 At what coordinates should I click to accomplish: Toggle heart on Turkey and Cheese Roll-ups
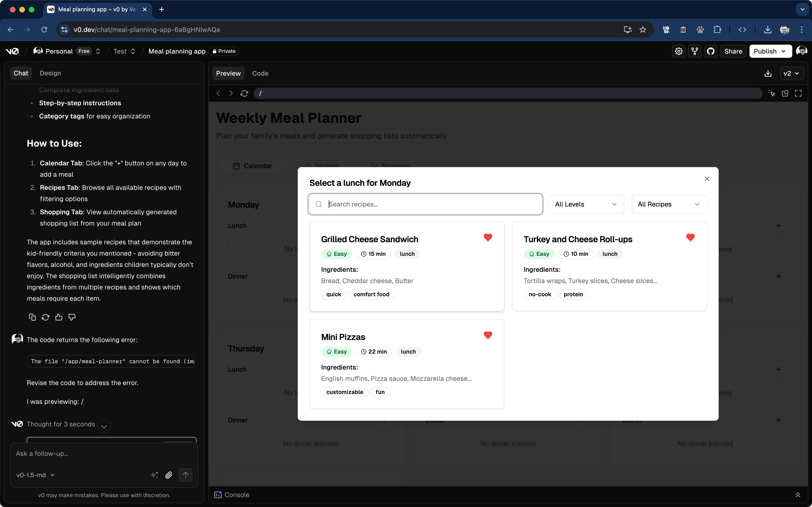[690, 237]
